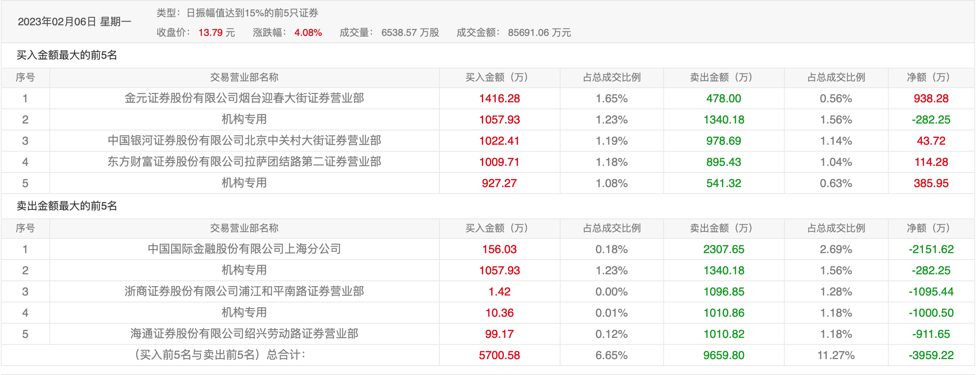Click the ratio 1.08%

(x=611, y=183)
